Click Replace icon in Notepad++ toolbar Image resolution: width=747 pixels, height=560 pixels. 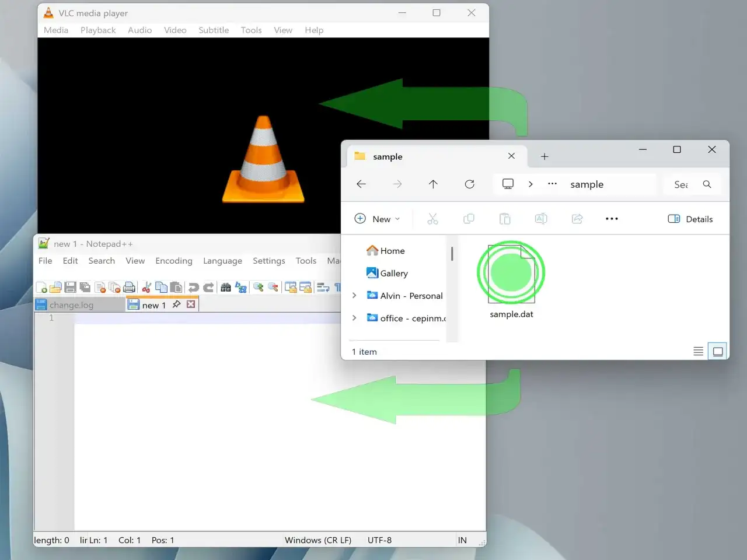click(x=240, y=287)
